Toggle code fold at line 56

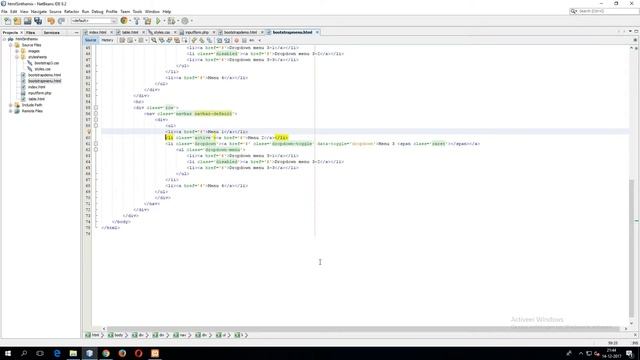coord(96,114)
